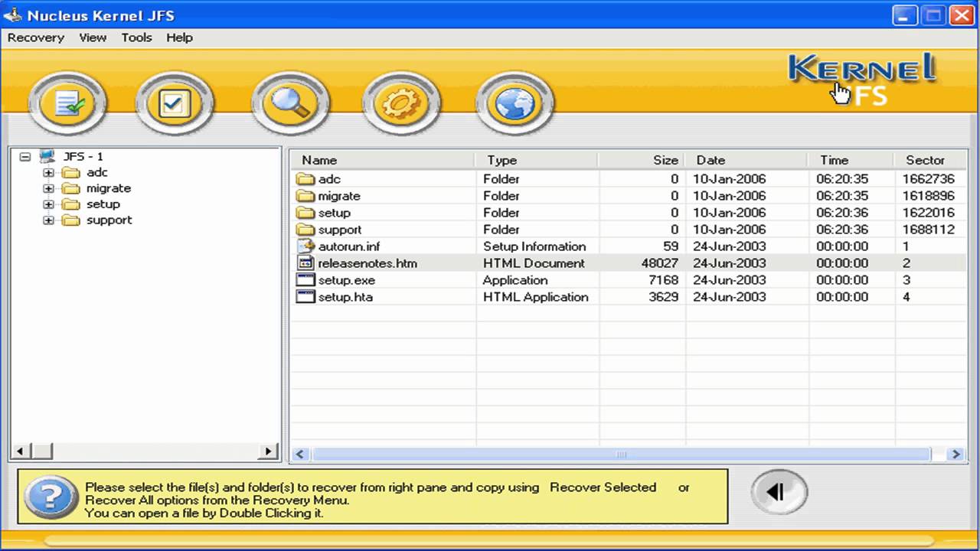Click the 'adc' label in tree
This screenshot has height=551, width=980.
97,173
